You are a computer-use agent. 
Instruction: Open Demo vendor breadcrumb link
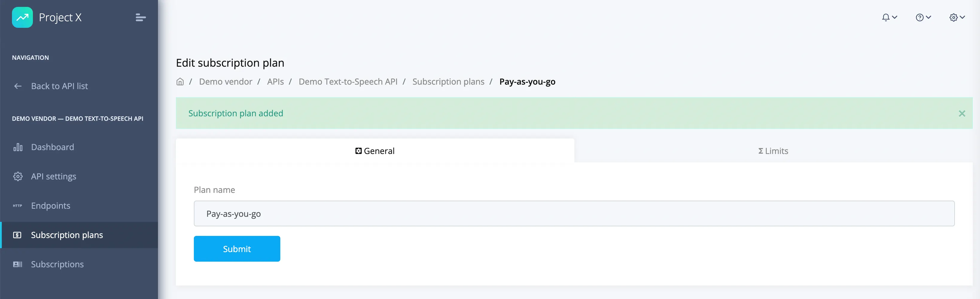(x=226, y=82)
